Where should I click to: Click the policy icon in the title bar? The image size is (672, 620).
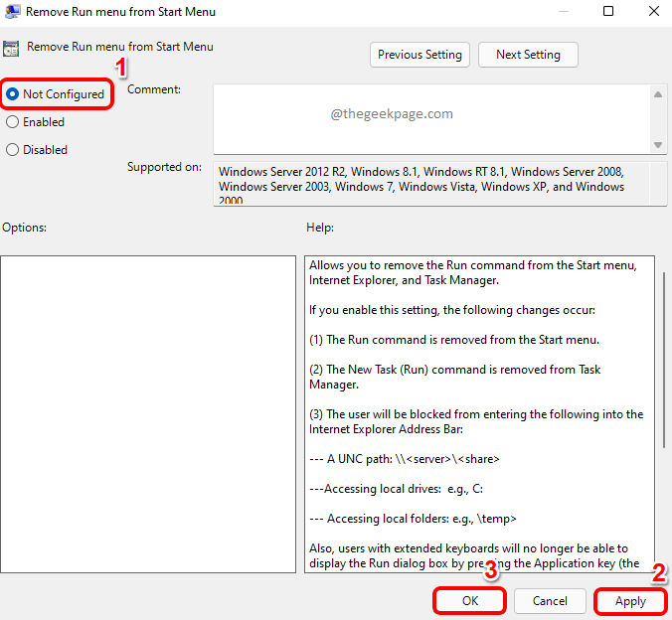tap(12, 12)
